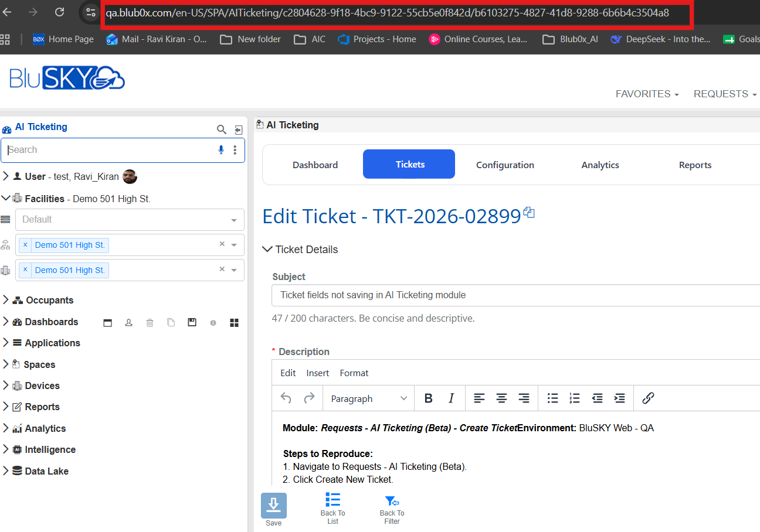Switch to the Dashboard tab

coord(315,165)
